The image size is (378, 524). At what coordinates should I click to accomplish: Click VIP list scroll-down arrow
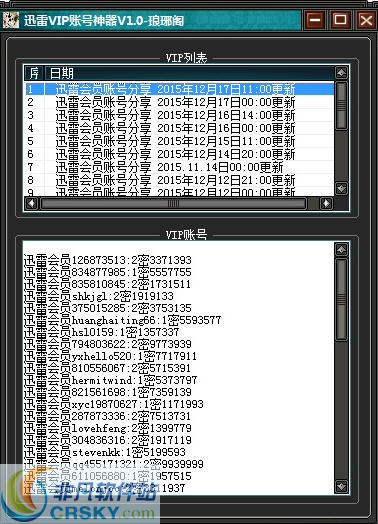coord(341,188)
